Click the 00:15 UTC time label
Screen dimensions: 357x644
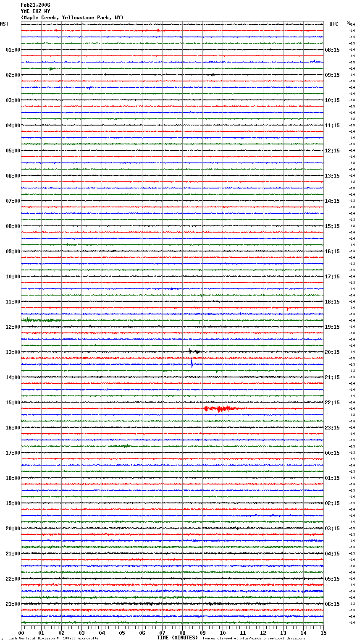(x=332, y=453)
